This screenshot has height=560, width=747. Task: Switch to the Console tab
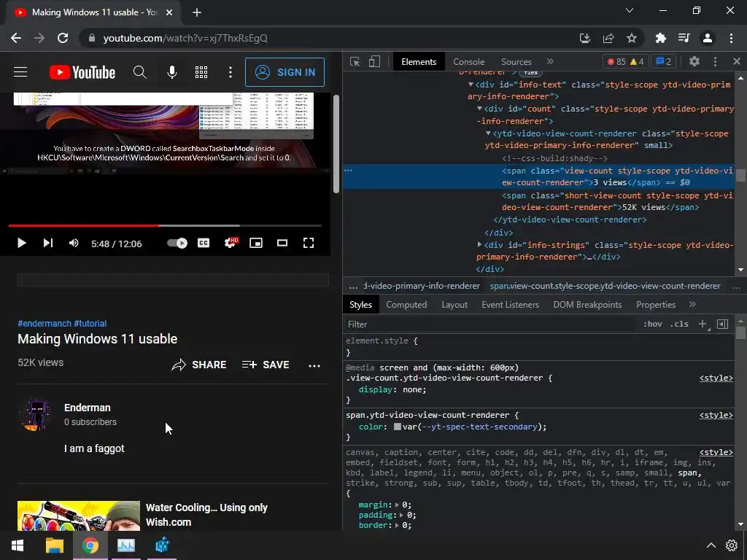point(469,62)
